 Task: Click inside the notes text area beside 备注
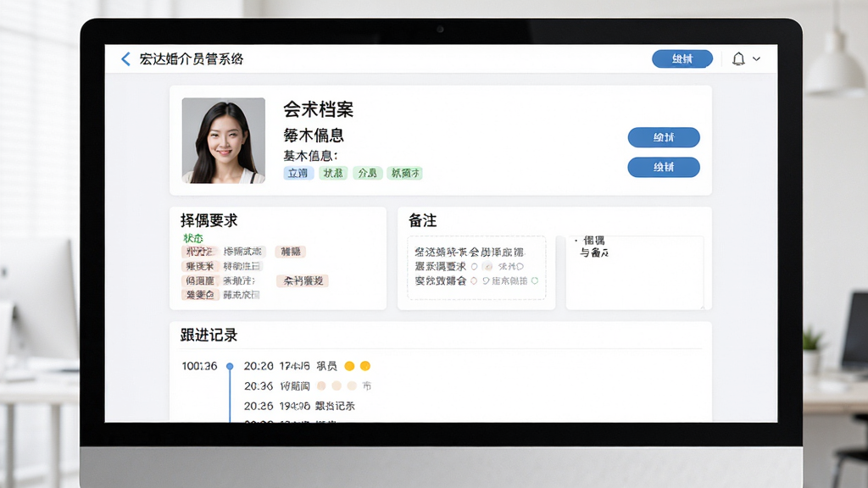(635, 272)
